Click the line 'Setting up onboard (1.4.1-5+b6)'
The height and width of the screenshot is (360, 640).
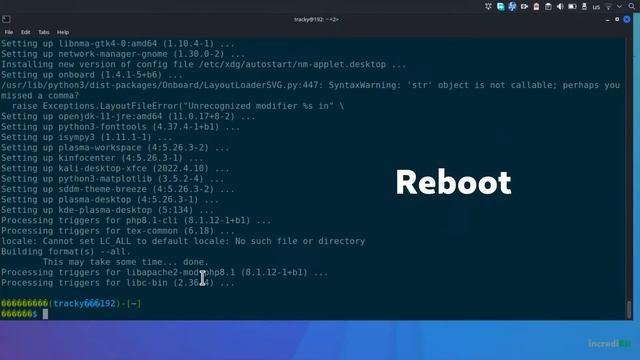(x=92, y=75)
